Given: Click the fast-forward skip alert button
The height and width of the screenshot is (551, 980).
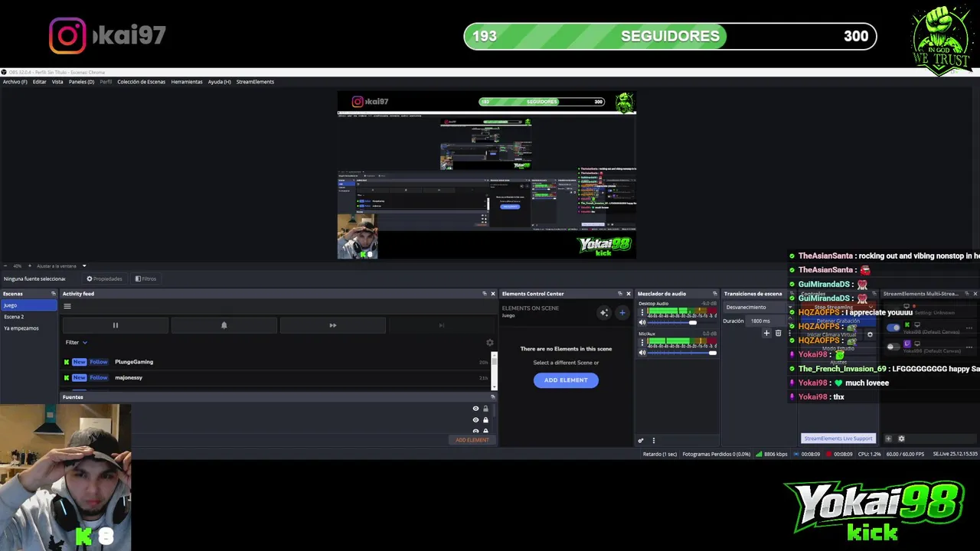Looking at the screenshot, I should point(333,325).
